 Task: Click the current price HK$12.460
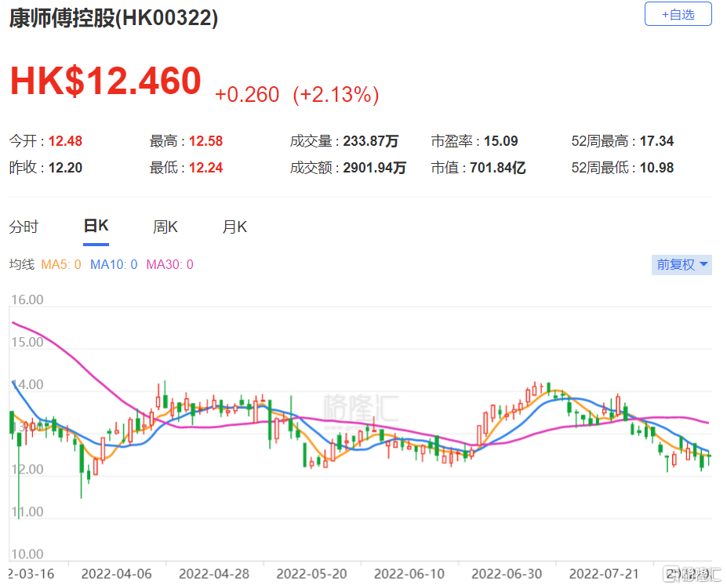click(106, 81)
